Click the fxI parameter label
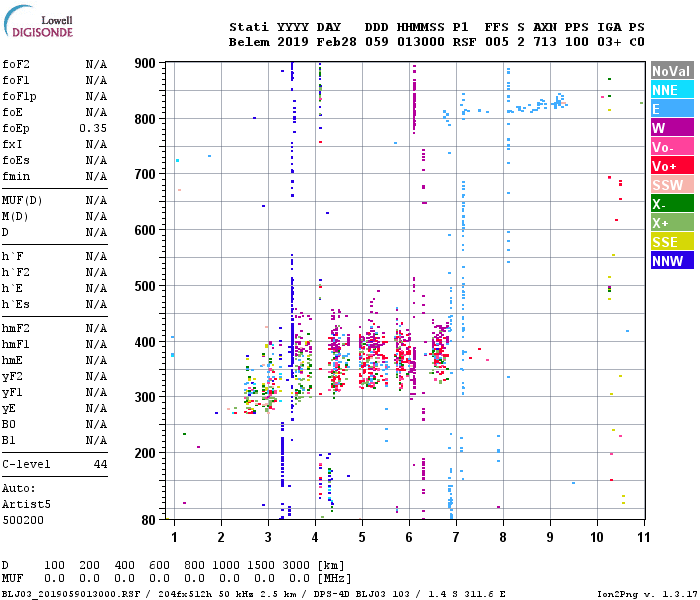The image size is (700, 600). pos(12,145)
